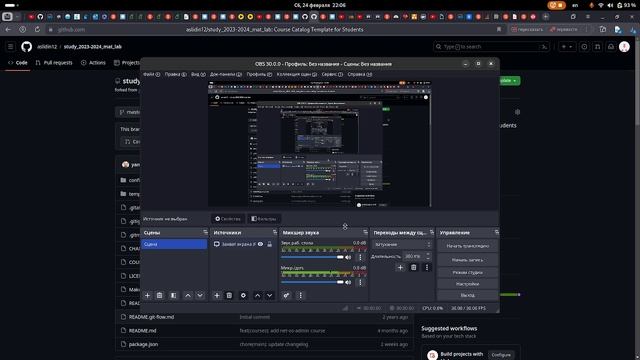Viewport: 640px width, 360px height.
Task: Mute the Desktop Audio channel
Action: 348,258
